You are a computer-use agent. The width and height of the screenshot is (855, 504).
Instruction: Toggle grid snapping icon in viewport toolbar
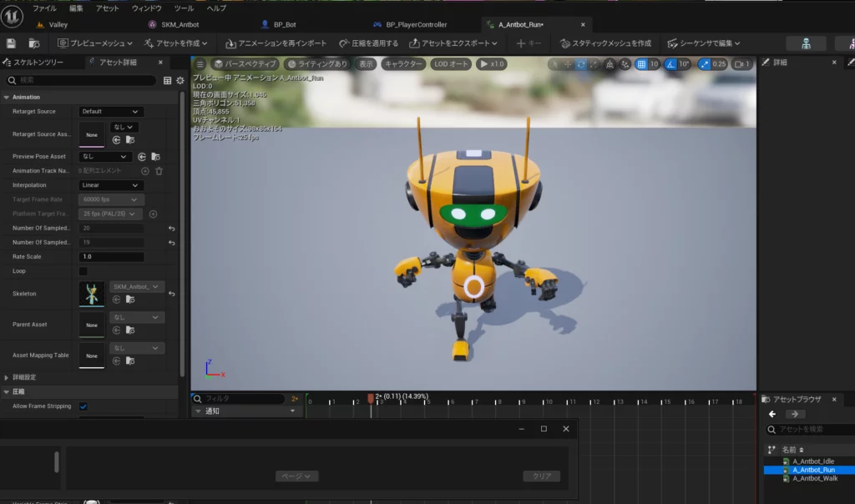pyautogui.click(x=640, y=64)
